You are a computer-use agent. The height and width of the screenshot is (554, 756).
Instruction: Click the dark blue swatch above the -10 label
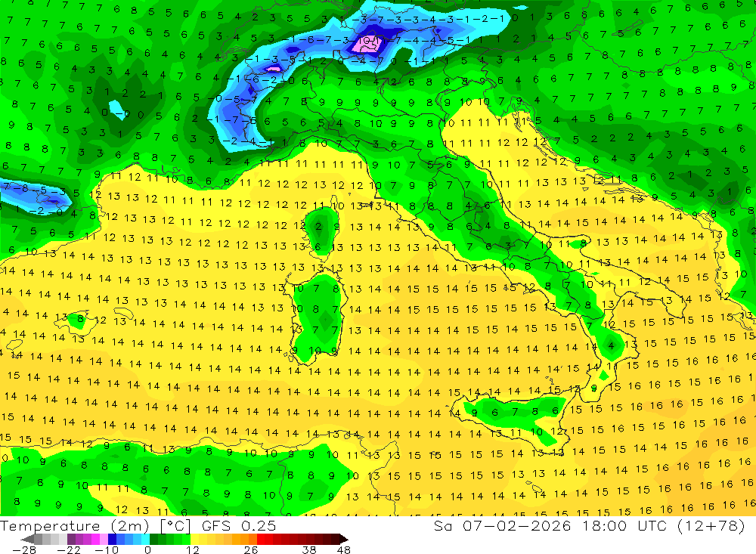[x=112, y=539]
